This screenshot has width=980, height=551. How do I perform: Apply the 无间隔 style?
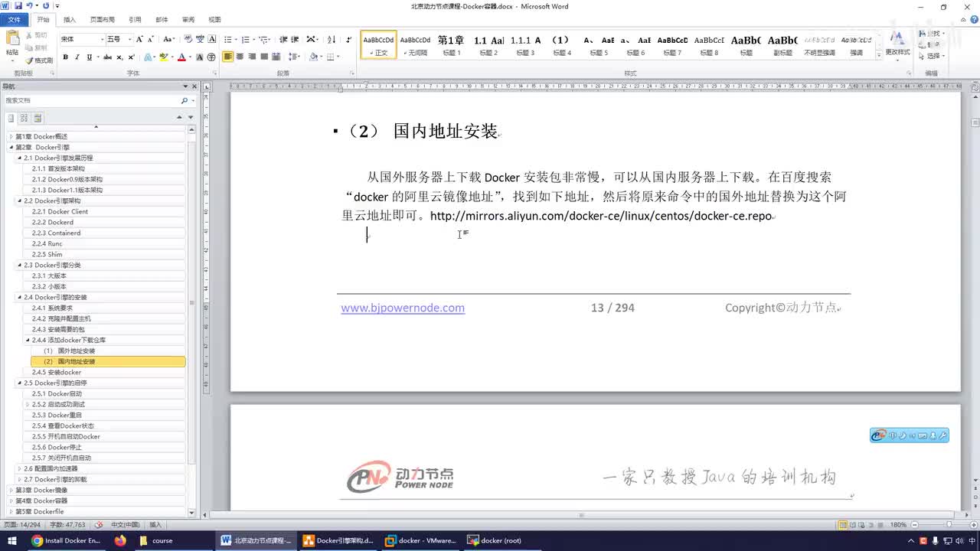coord(416,45)
